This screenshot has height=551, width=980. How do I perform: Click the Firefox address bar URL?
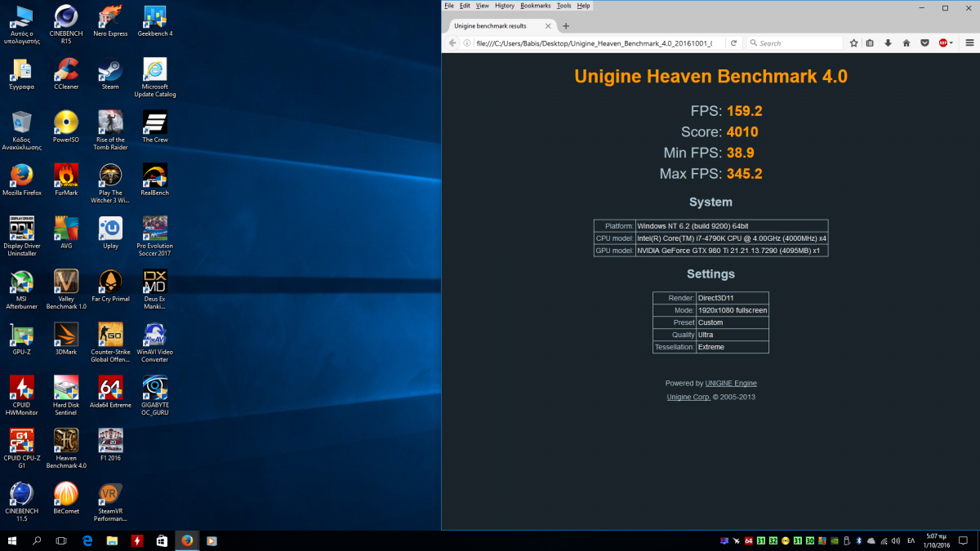click(594, 43)
